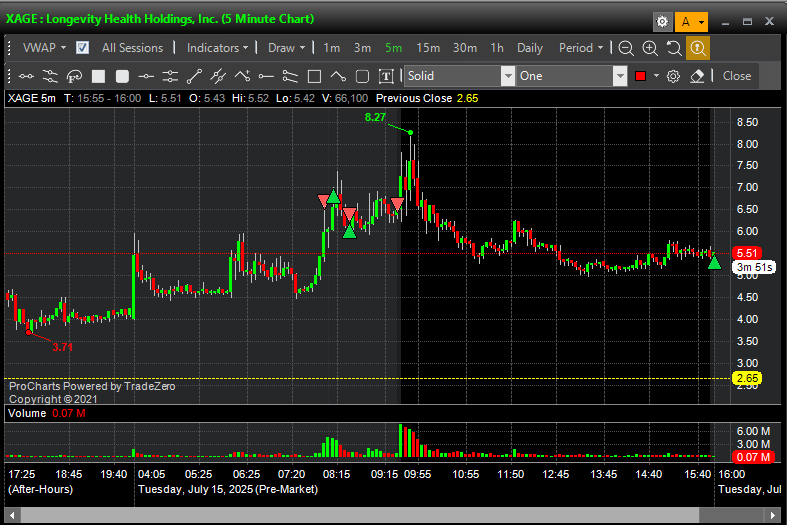787x525 pixels.
Task: Switch to 1m timeframe
Action: [331, 48]
